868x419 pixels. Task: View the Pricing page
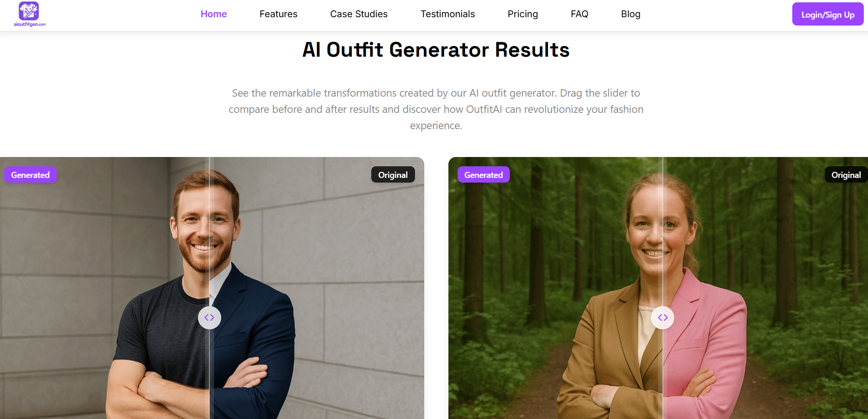[x=523, y=14]
